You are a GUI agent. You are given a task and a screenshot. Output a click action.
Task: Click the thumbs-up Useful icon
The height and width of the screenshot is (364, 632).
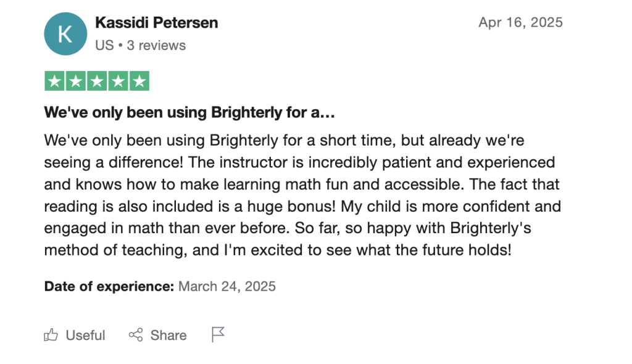pyautogui.click(x=51, y=335)
